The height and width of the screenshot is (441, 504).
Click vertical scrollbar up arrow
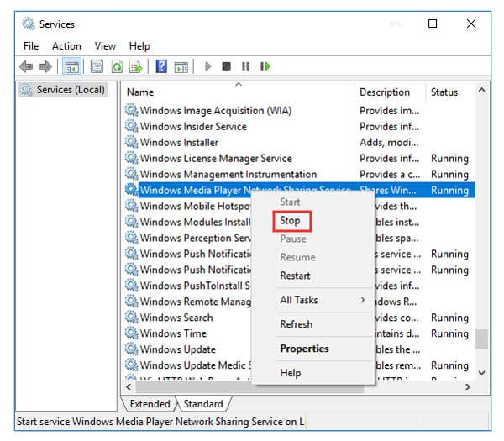(481, 90)
